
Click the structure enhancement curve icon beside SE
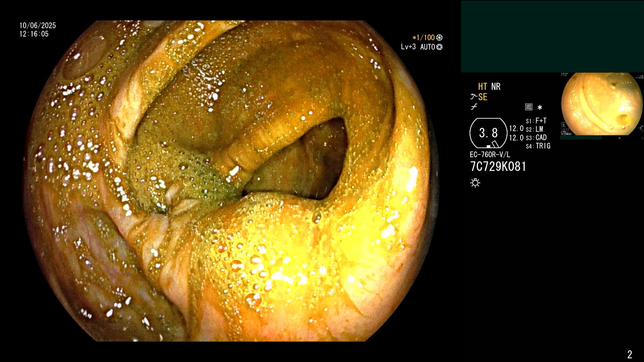[474, 97]
